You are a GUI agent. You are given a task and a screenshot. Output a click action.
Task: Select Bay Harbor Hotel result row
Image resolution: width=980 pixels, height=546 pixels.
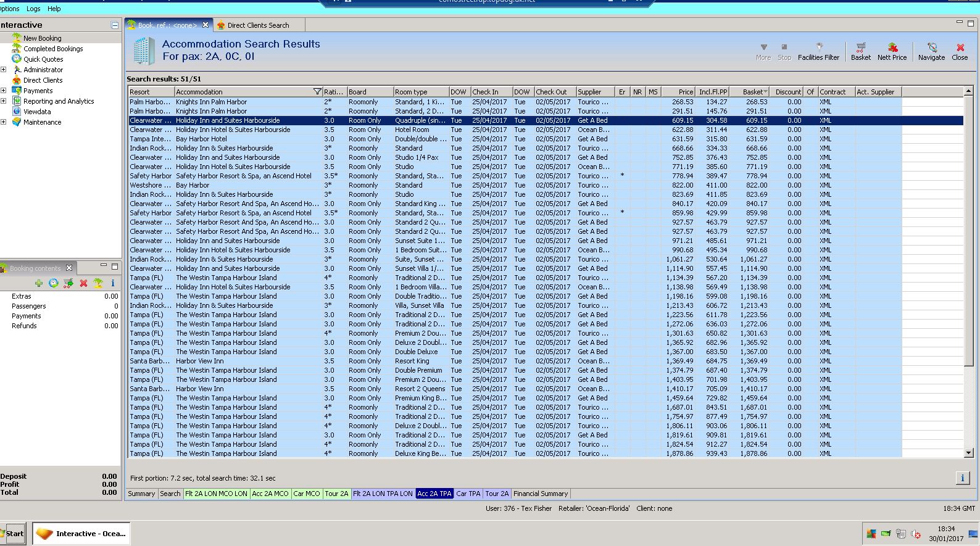(x=201, y=139)
